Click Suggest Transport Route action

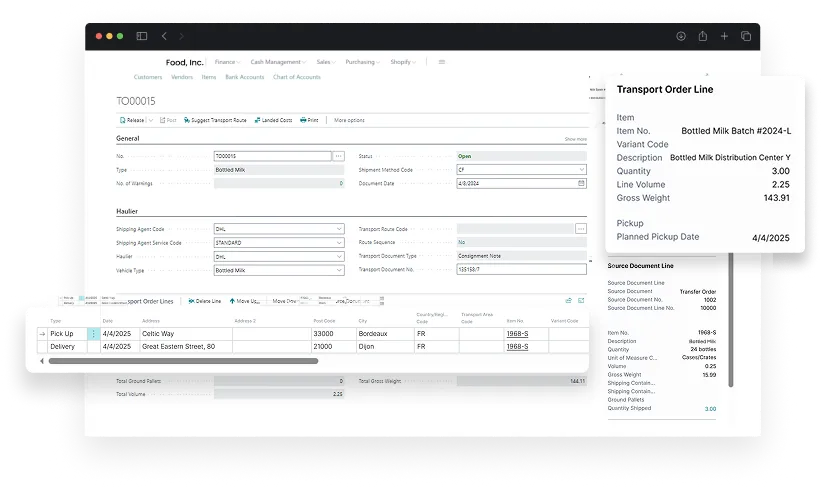[x=215, y=120]
